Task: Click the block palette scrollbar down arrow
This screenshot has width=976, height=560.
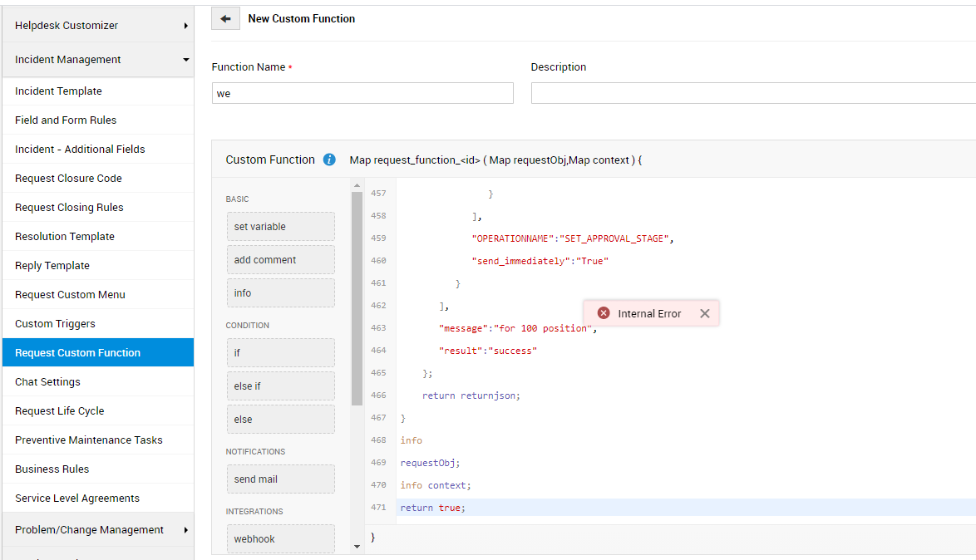Action: pos(357,547)
